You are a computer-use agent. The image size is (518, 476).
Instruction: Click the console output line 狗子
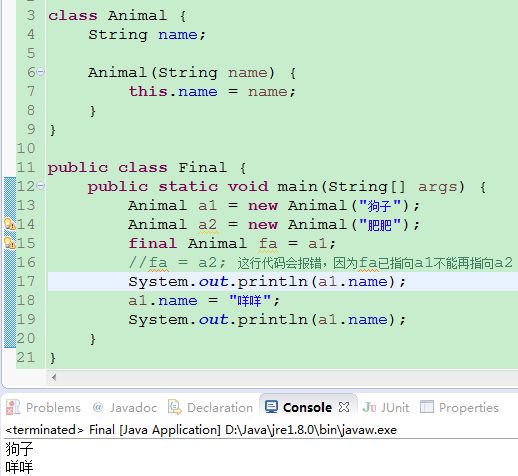[19, 448]
